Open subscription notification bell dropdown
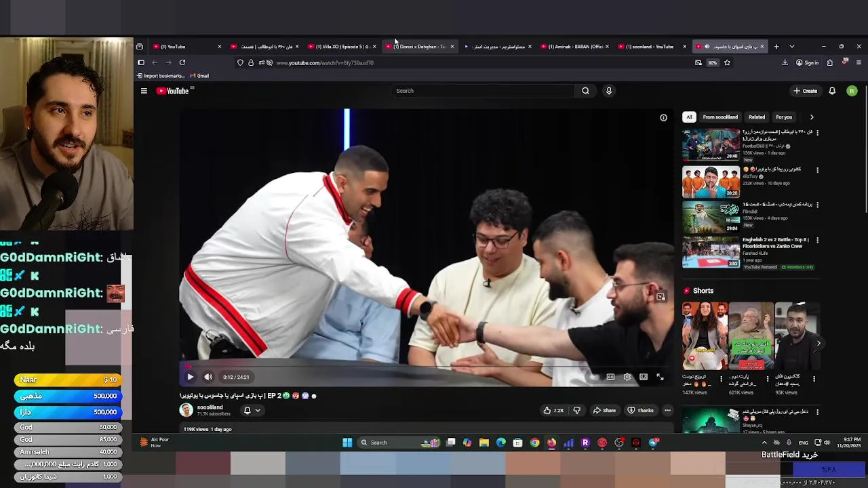868x488 pixels. tap(252, 410)
